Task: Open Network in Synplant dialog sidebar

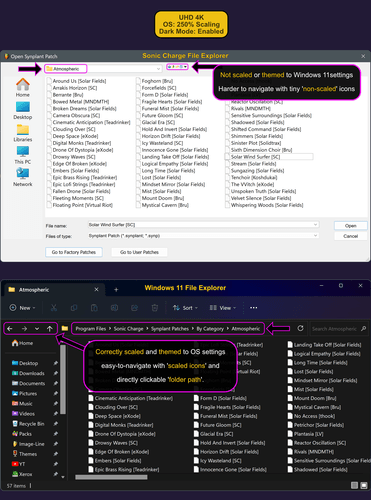Action: point(23,177)
